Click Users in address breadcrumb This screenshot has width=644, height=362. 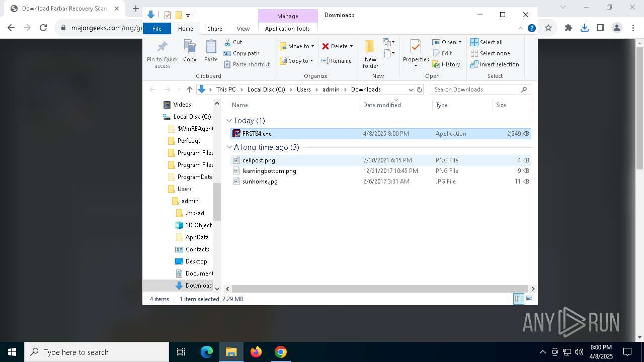point(304,89)
